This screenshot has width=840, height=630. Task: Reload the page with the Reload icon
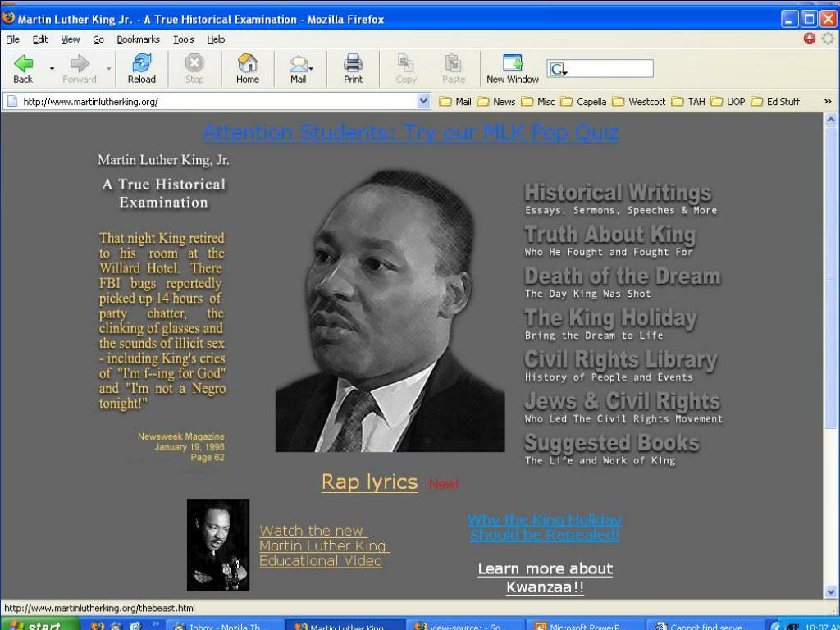point(141,63)
